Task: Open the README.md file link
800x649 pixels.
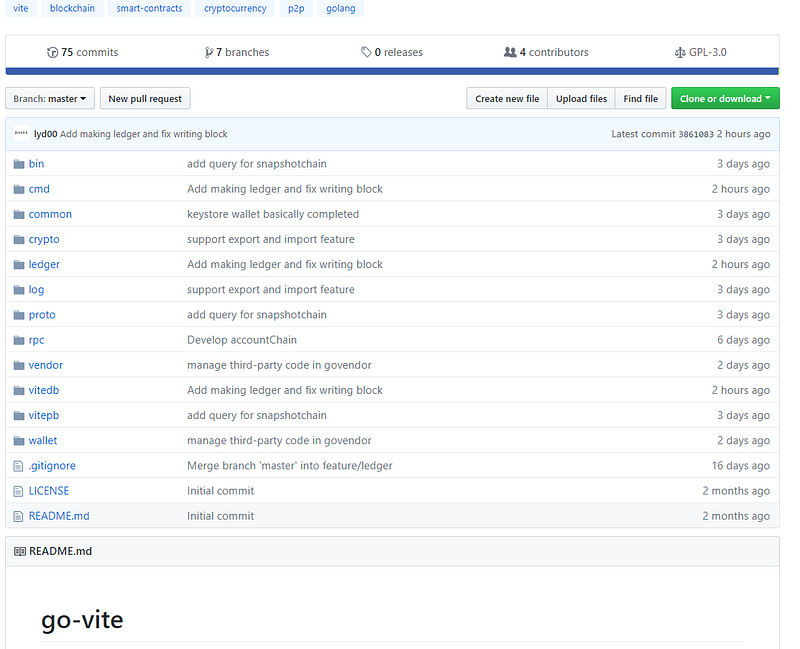Action: tap(59, 516)
